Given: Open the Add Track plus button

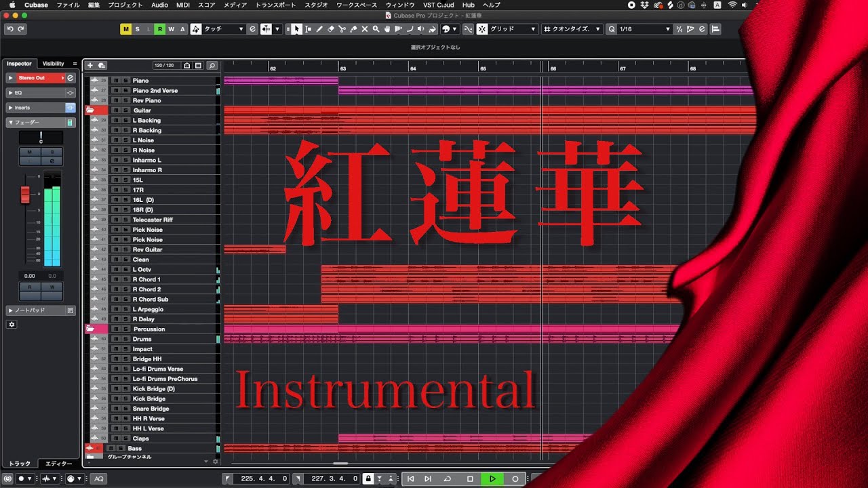Looking at the screenshot, I should click(x=90, y=65).
